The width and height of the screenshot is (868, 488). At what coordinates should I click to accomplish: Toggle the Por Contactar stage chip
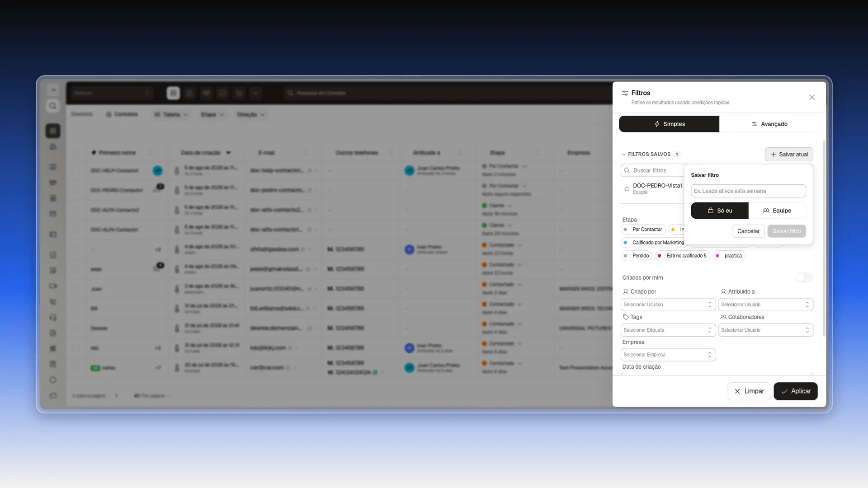pyautogui.click(x=643, y=230)
